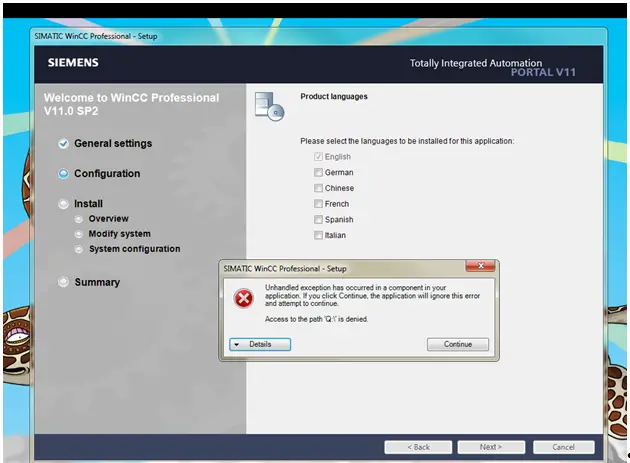Click the product languages disc icon

[x=270, y=106]
